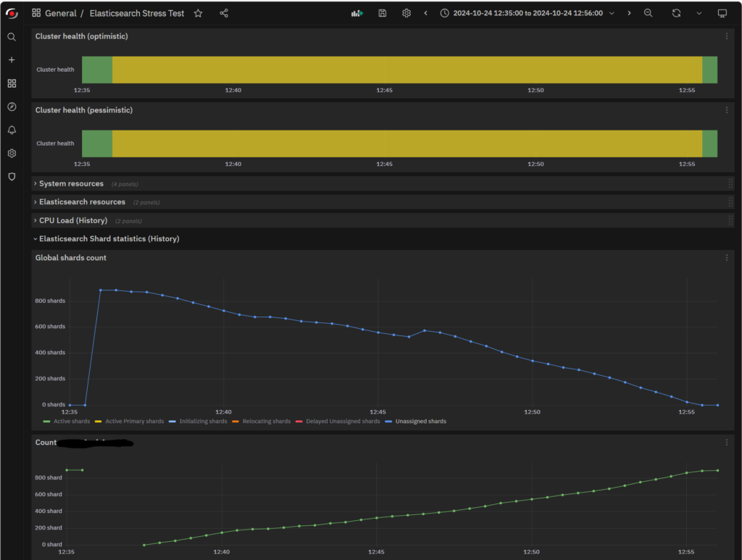Toggle Initializing shards series in legend
Image resolution: width=742 pixels, height=560 pixels.
click(203, 422)
